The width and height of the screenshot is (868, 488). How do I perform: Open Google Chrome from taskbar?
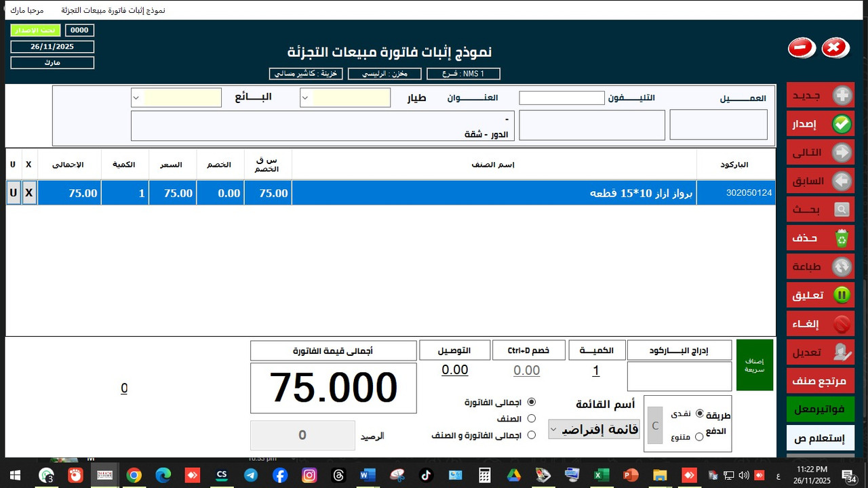[x=134, y=476]
